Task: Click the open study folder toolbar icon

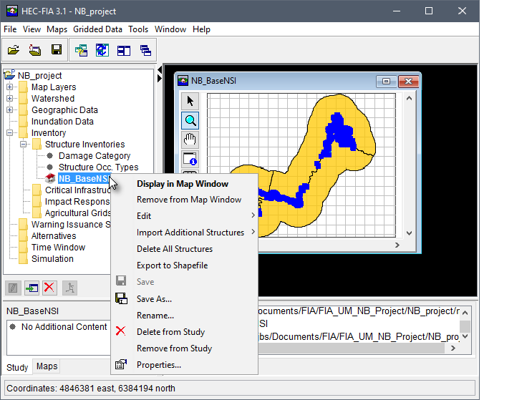Action: point(14,50)
